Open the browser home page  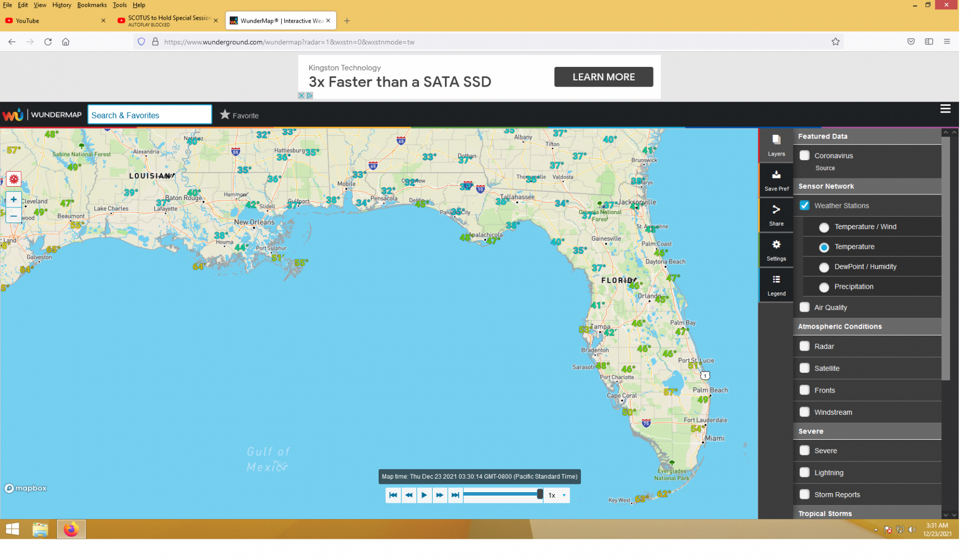tap(66, 43)
